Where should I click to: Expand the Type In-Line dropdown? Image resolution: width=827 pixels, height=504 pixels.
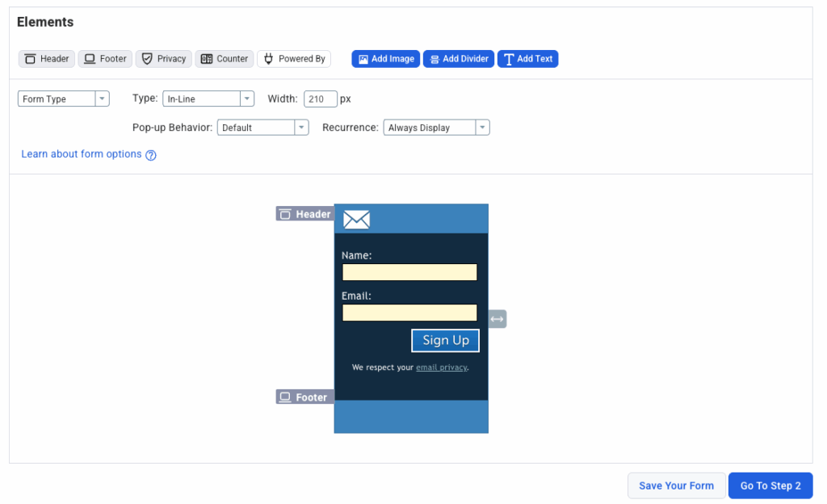tap(208, 99)
